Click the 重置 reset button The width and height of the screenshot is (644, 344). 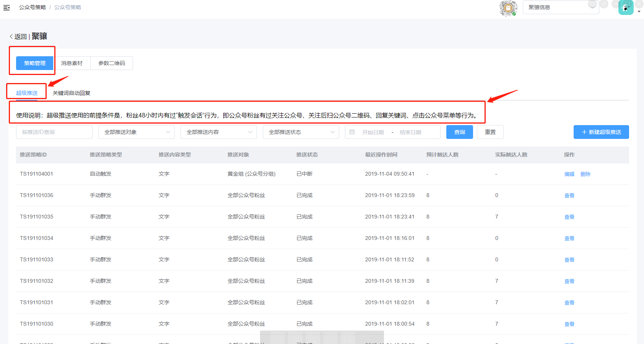point(490,132)
